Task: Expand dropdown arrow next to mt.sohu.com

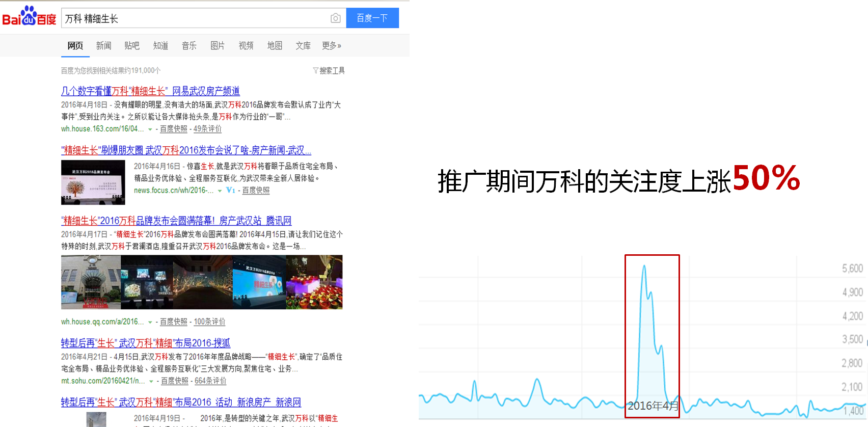Action: (x=151, y=381)
